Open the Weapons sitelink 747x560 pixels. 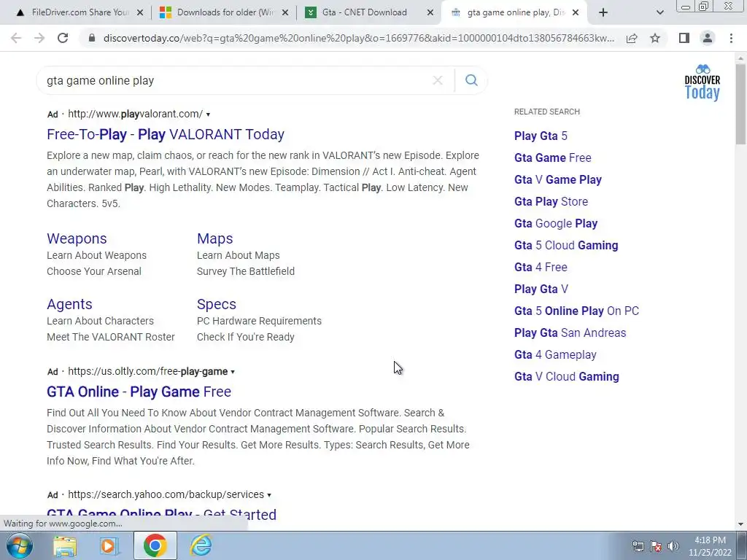click(77, 238)
